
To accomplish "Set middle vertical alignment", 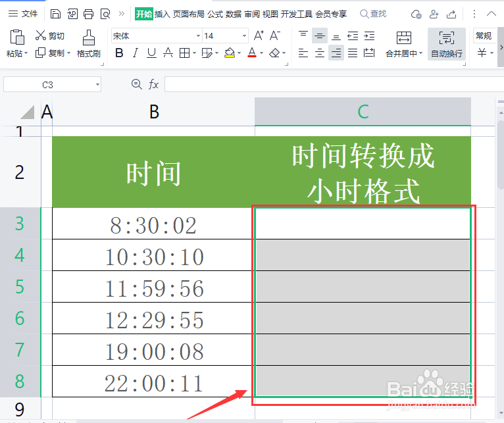I will tap(320, 36).
